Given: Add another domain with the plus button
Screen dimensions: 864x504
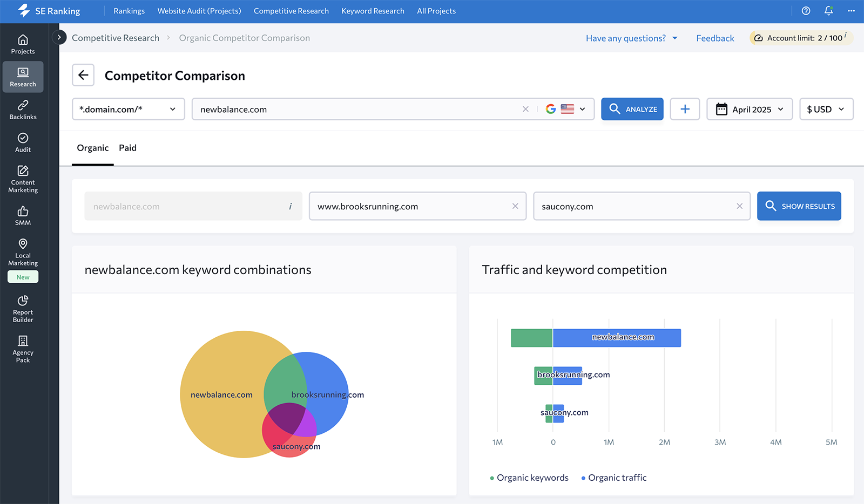Looking at the screenshot, I should tap(685, 109).
